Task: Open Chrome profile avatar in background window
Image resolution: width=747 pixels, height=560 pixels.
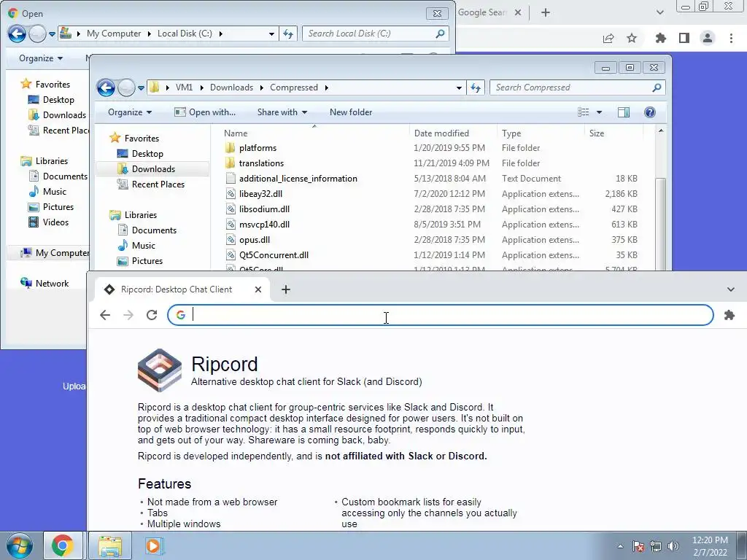Action: point(708,38)
